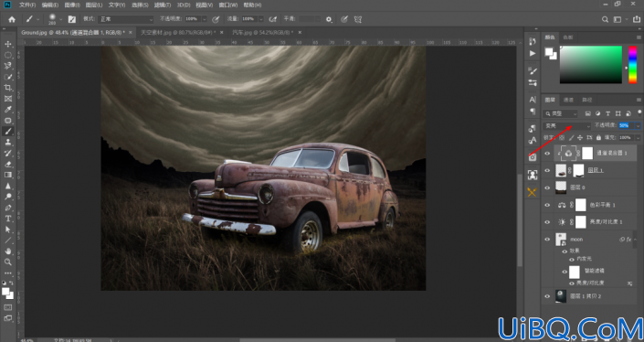Open the History panel icon
Image resolution: width=644 pixels, height=342 pixels.
point(533,41)
